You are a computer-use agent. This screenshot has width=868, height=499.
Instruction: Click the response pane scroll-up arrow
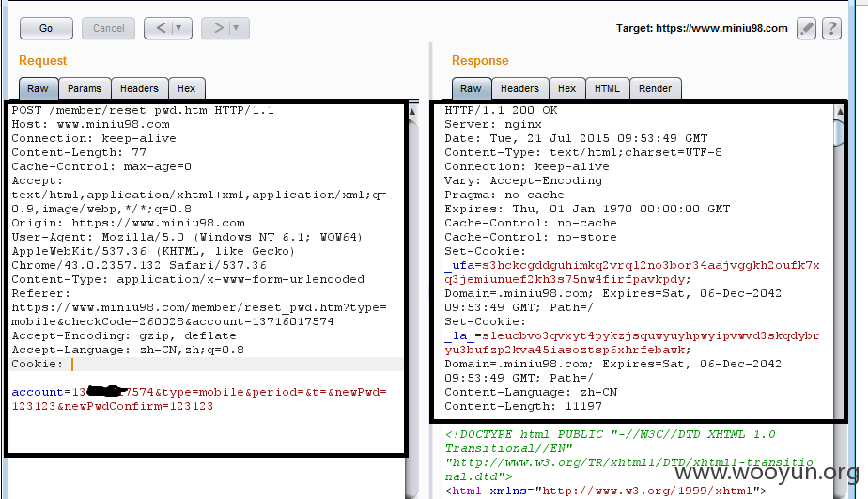point(839,111)
